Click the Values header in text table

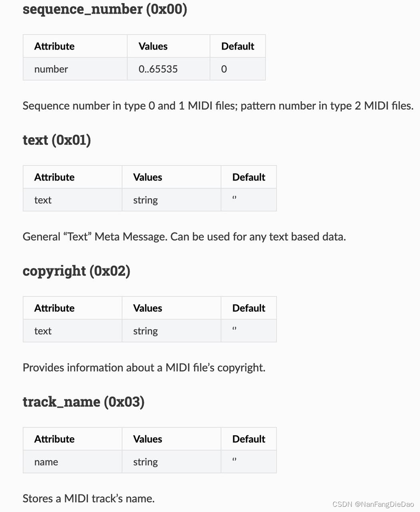pos(171,177)
